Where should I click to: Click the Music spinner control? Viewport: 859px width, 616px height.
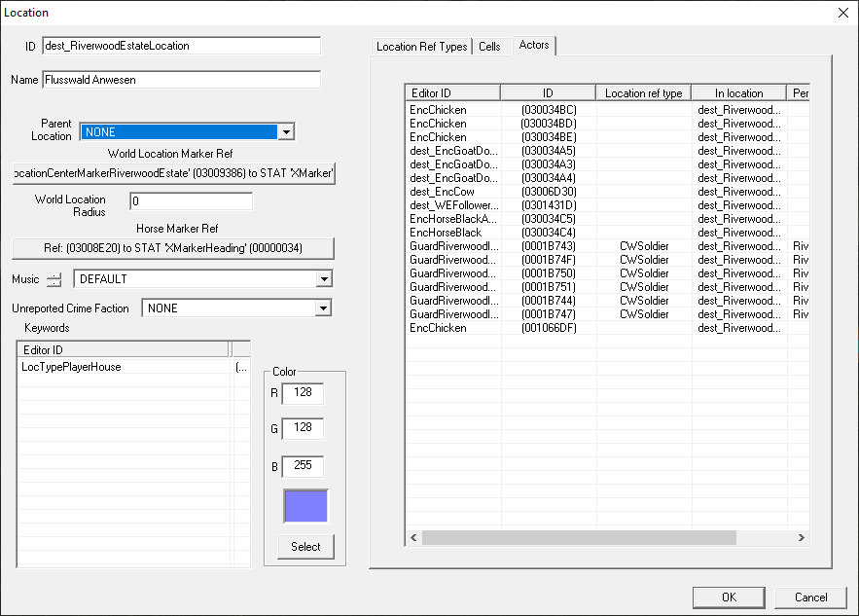(54, 280)
